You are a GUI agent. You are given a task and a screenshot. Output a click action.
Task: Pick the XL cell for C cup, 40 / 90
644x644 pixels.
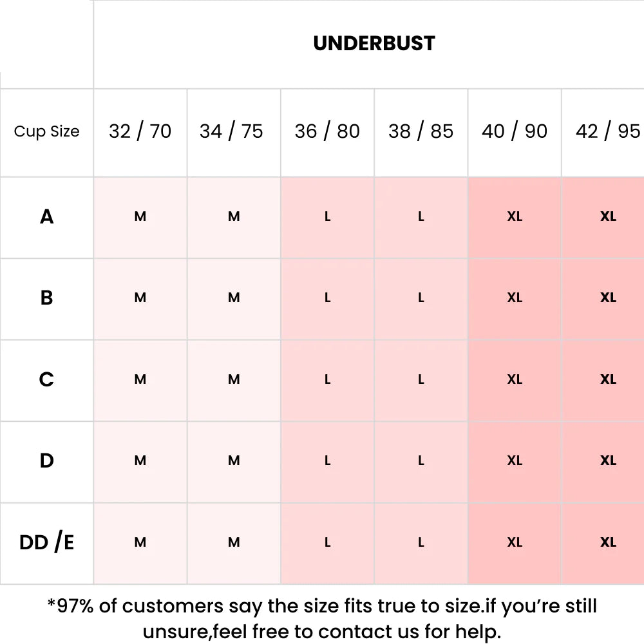(x=514, y=380)
